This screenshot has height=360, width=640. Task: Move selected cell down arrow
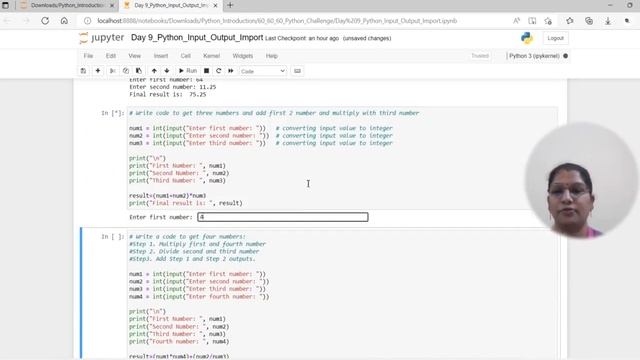tap(167, 71)
